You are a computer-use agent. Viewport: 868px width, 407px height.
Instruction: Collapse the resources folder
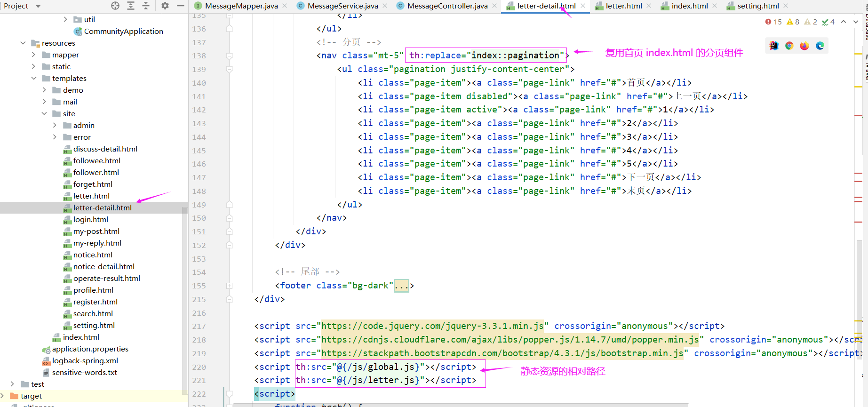[23, 43]
